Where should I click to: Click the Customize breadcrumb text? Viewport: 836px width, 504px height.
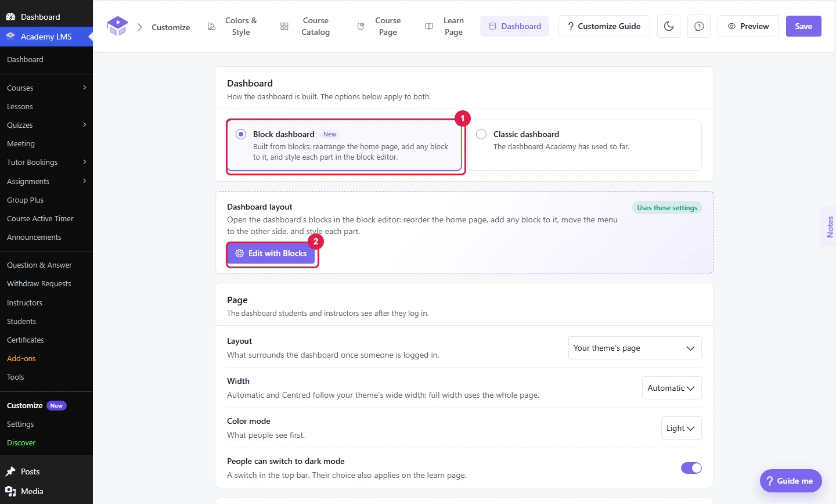click(171, 27)
